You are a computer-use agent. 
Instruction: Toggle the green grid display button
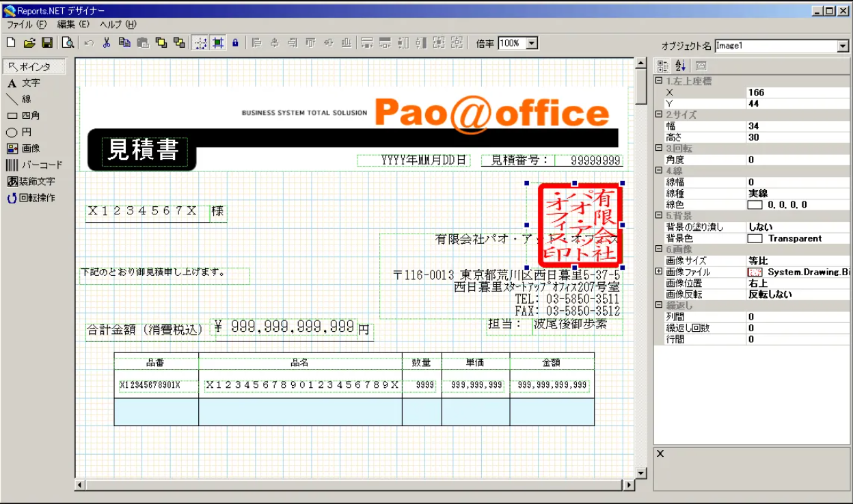click(x=218, y=43)
